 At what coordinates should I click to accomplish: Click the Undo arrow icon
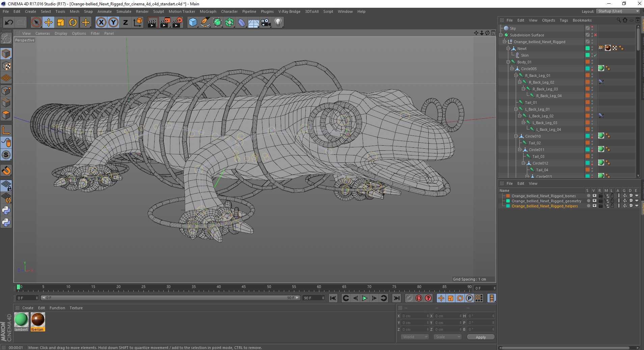pyautogui.click(x=9, y=23)
